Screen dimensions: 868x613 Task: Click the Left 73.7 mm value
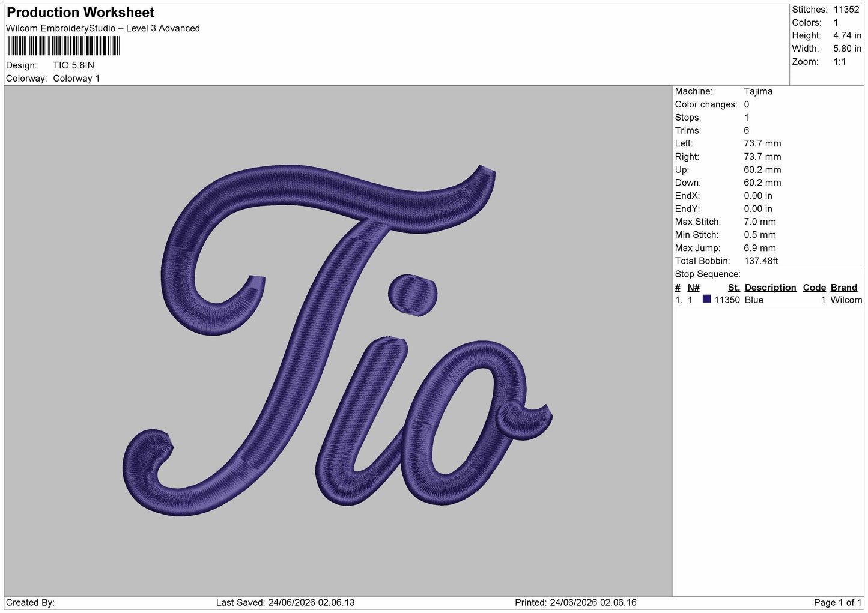(x=762, y=143)
